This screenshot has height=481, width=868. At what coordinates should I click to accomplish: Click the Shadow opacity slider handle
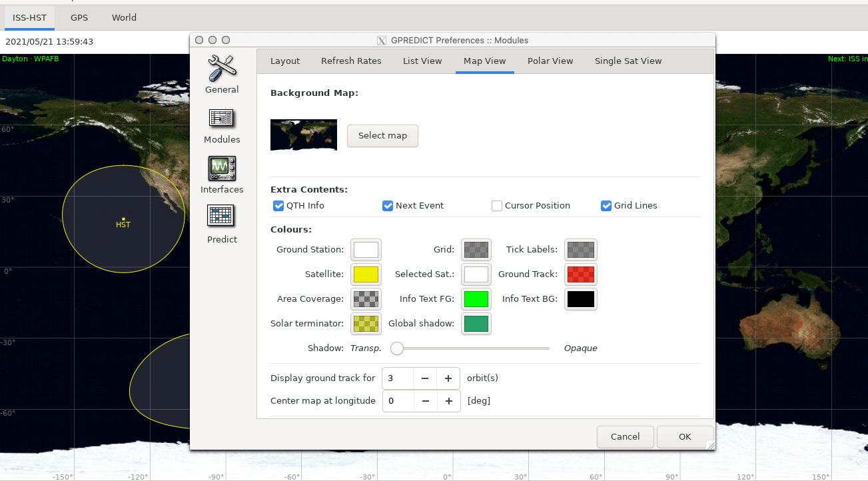click(x=397, y=348)
